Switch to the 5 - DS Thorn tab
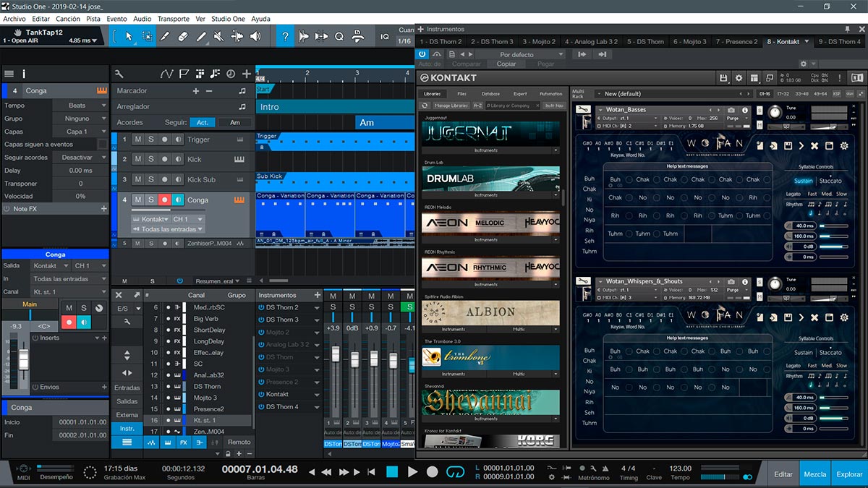Viewport: 868px width, 488px height. (645, 41)
